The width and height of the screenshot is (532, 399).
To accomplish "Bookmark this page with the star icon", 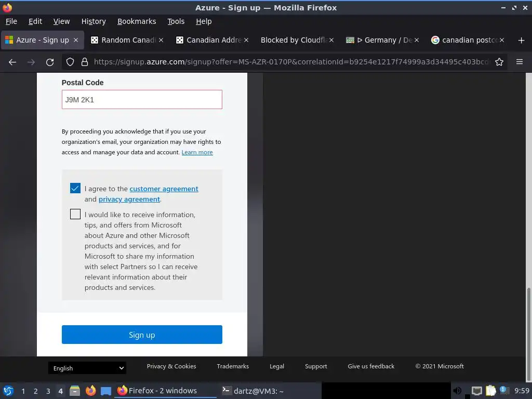I will pos(499,62).
